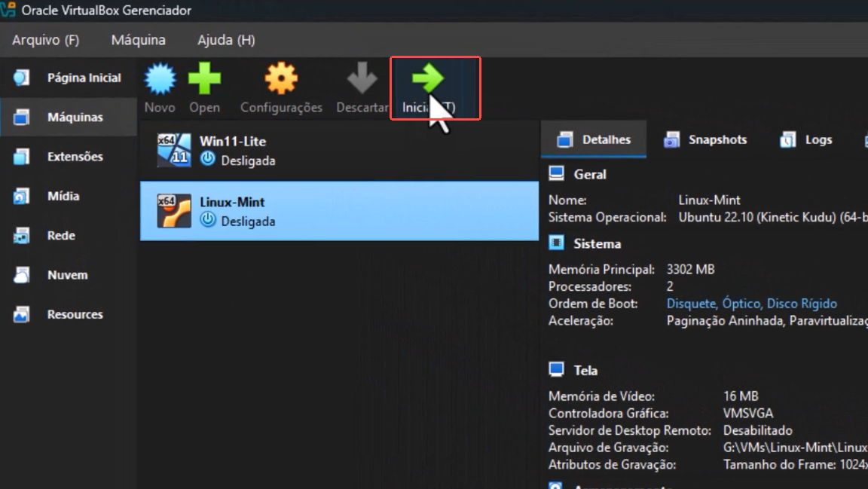Open the Sistema section header

598,243
